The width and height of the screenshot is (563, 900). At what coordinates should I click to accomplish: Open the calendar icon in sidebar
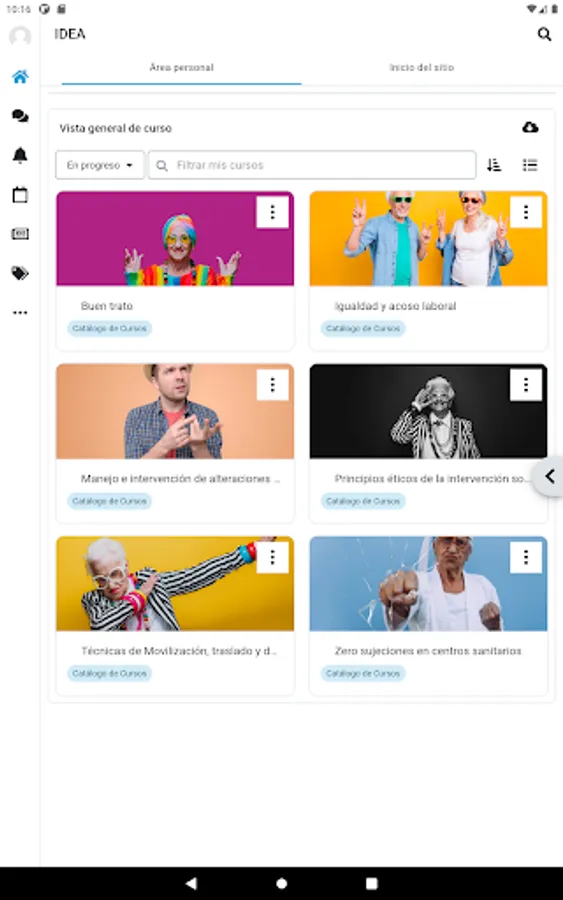pyautogui.click(x=20, y=195)
